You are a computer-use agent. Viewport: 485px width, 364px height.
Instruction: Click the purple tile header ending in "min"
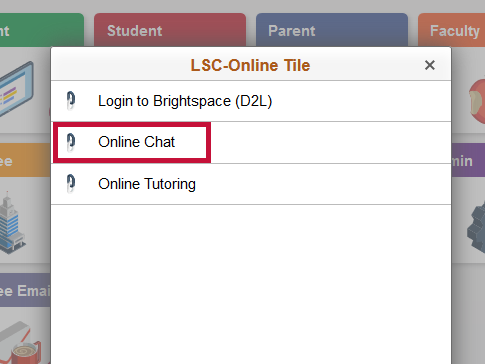468,160
